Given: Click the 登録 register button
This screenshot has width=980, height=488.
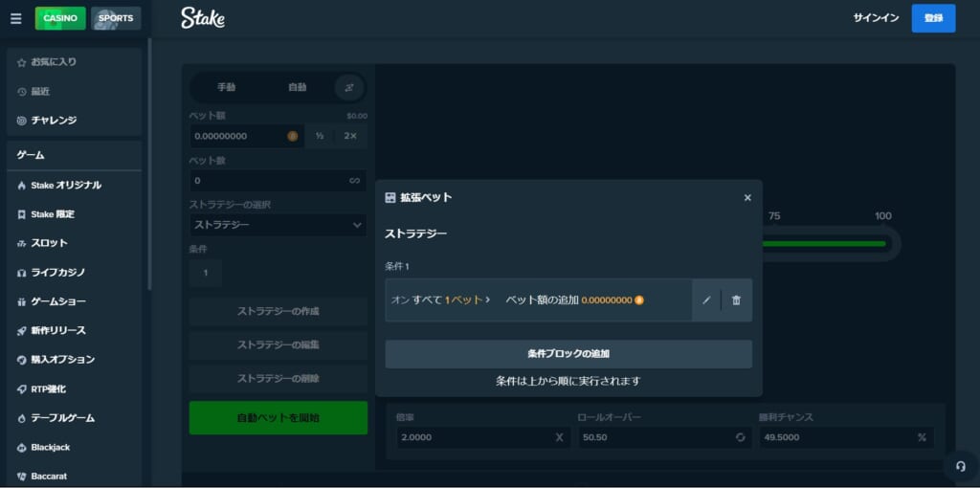Looking at the screenshot, I should 933,18.
